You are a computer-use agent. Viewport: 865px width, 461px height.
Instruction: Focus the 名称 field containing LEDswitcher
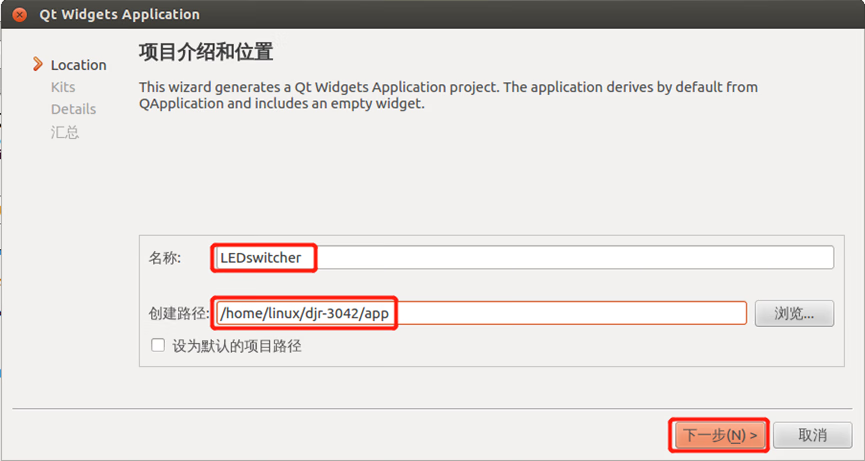(524, 258)
